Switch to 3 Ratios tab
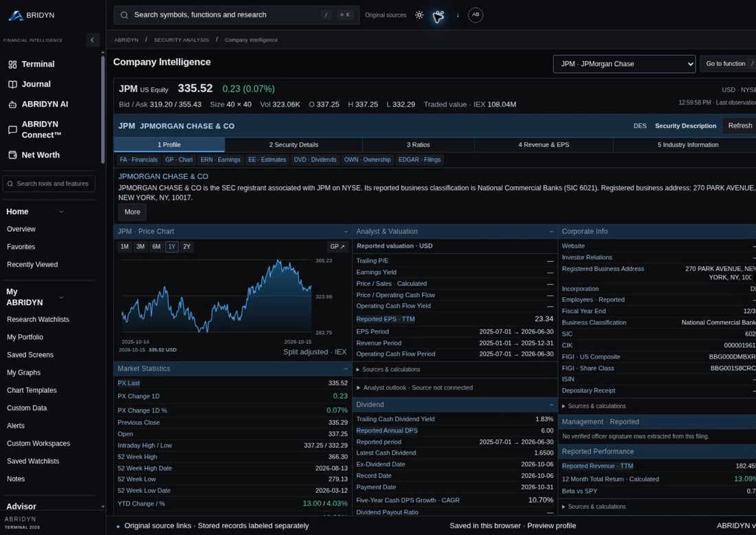Image resolution: width=756 pixels, height=535 pixels. point(418,144)
